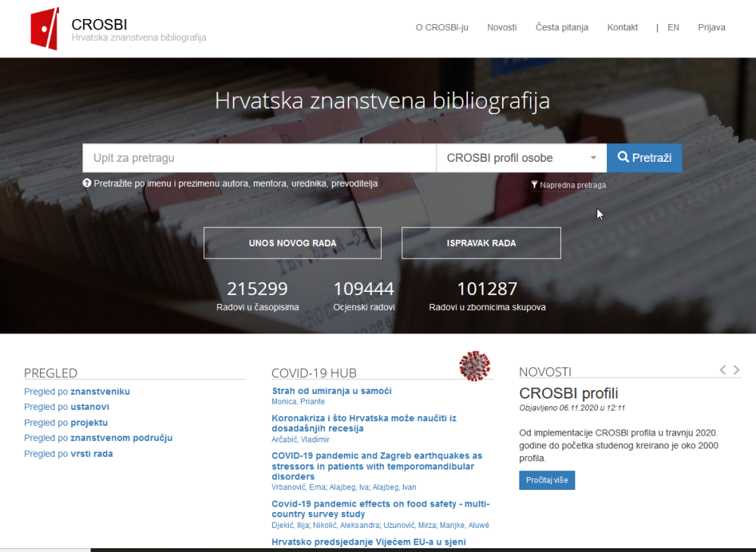This screenshot has width=756, height=552.
Task: Go to previous news item arrow
Action: click(722, 370)
